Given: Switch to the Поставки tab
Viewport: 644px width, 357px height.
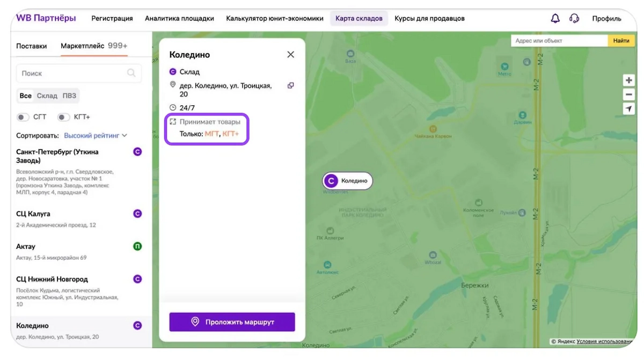Looking at the screenshot, I should coord(31,46).
